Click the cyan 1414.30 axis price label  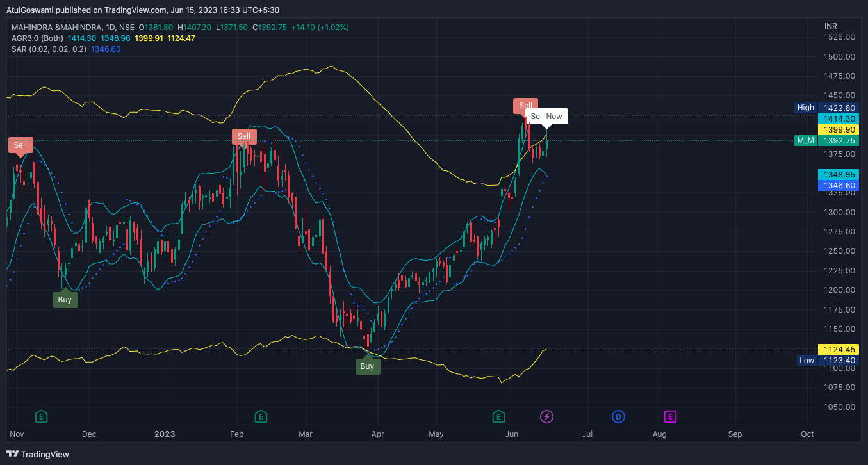point(839,118)
